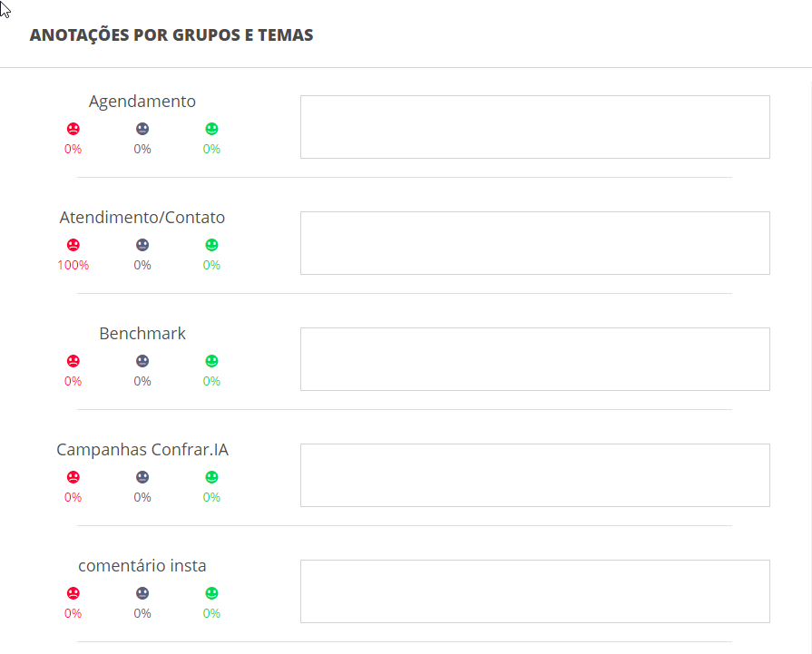812x654 pixels.
Task: Click the neutral face under comentário insta
Action: (142, 593)
